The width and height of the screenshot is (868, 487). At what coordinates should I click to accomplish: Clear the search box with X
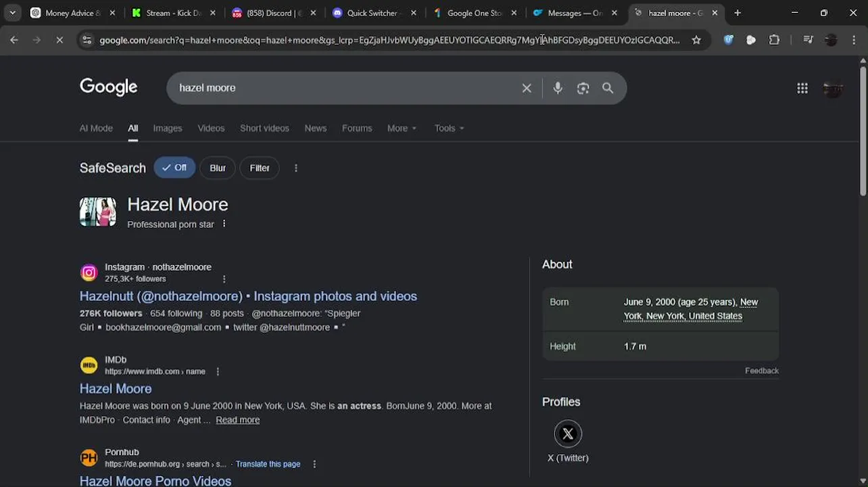coord(527,88)
